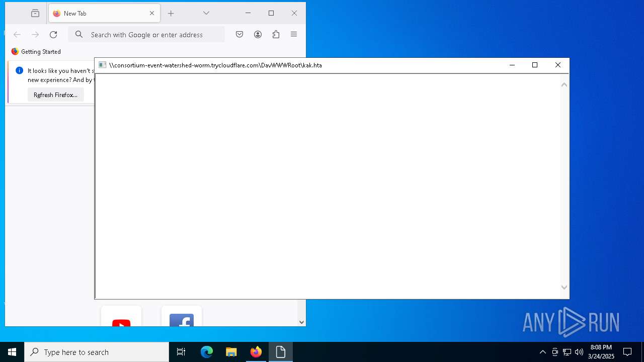The width and height of the screenshot is (644, 362).
Task: Close the New Tab tab in Firefox
Action: coord(152,14)
